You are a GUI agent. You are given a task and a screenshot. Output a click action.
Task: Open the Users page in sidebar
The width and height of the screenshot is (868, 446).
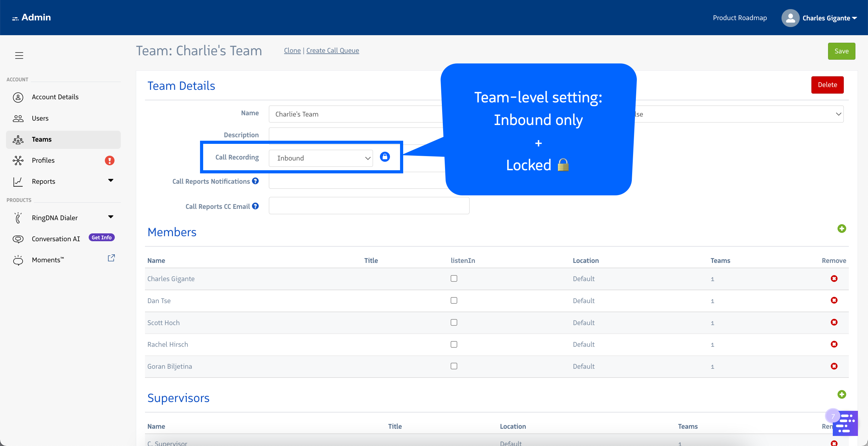click(x=40, y=118)
